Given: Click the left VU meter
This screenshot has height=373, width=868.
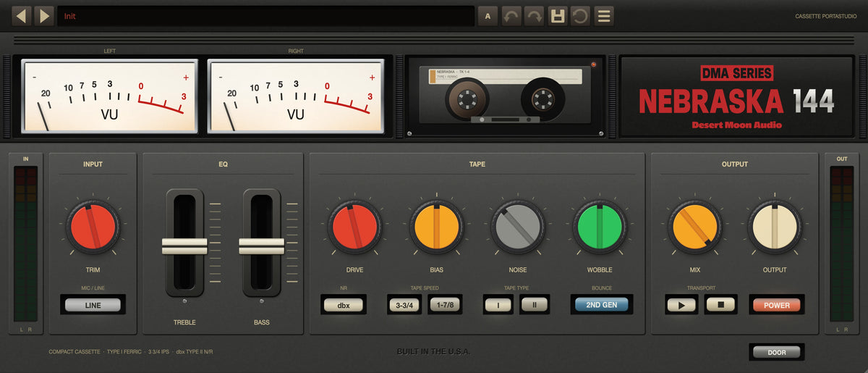Looking at the screenshot, I should coord(110,96).
